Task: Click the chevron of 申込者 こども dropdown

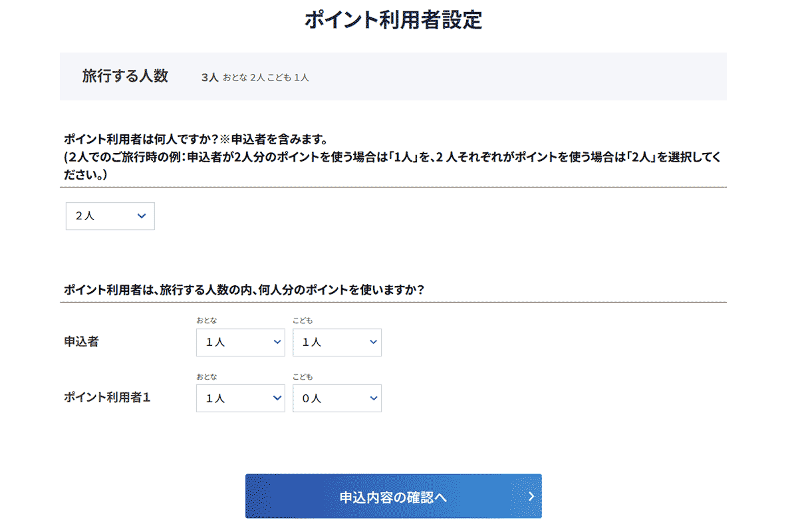Action: (x=374, y=342)
